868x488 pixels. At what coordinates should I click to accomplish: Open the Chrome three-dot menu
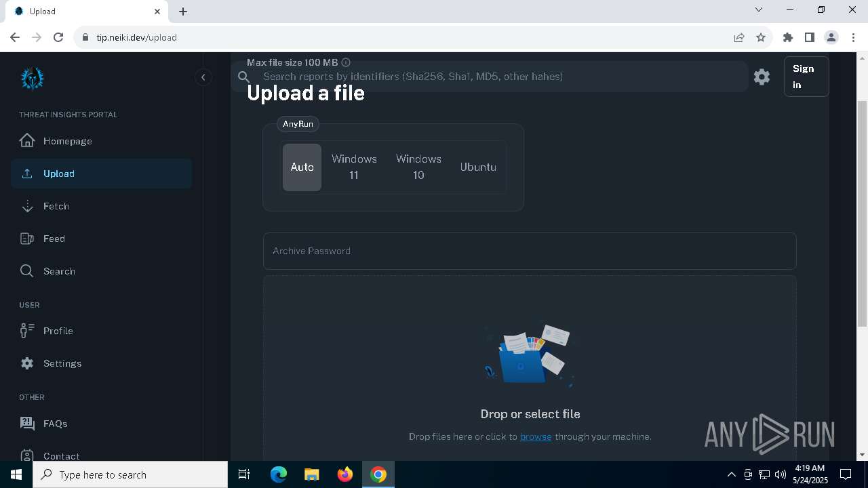(x=853, y=37)
